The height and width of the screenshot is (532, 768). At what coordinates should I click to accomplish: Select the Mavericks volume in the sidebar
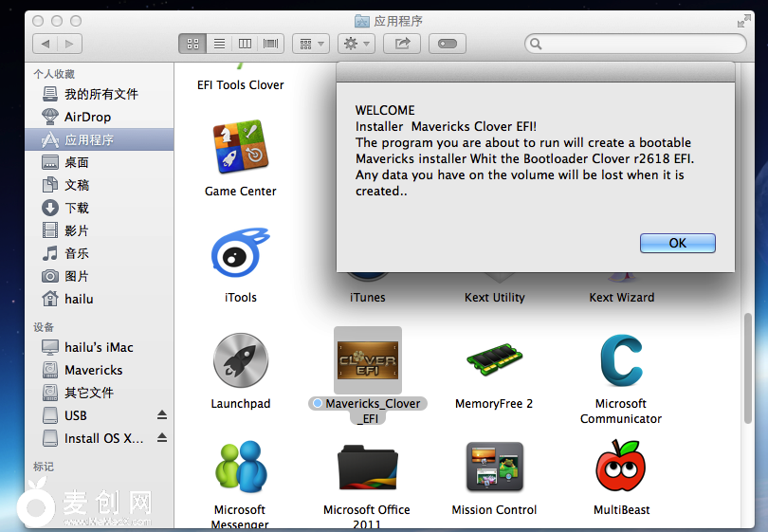pyautogui.click(x=93, y=370)
